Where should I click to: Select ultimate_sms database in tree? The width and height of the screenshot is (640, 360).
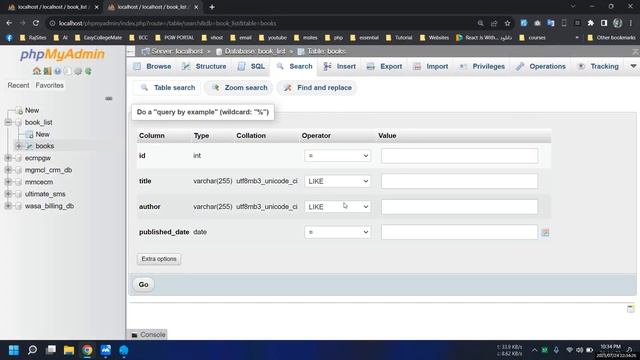tap(45, 194)
